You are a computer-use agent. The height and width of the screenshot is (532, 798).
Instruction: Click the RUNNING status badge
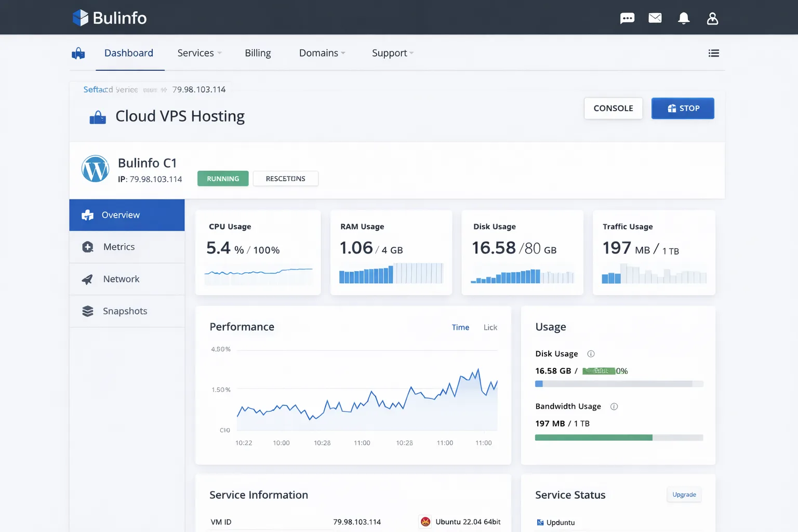223,179
